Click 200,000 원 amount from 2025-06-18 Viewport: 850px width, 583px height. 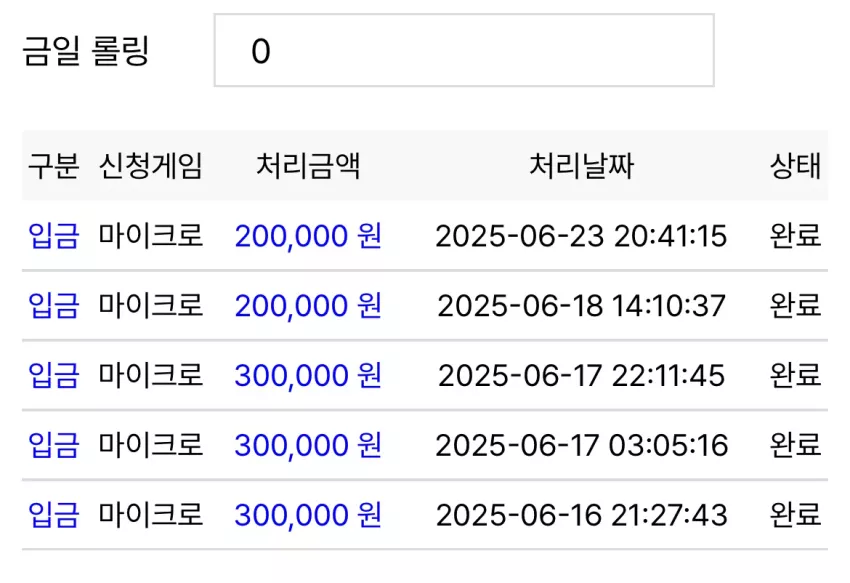click(x=308, y=306)
